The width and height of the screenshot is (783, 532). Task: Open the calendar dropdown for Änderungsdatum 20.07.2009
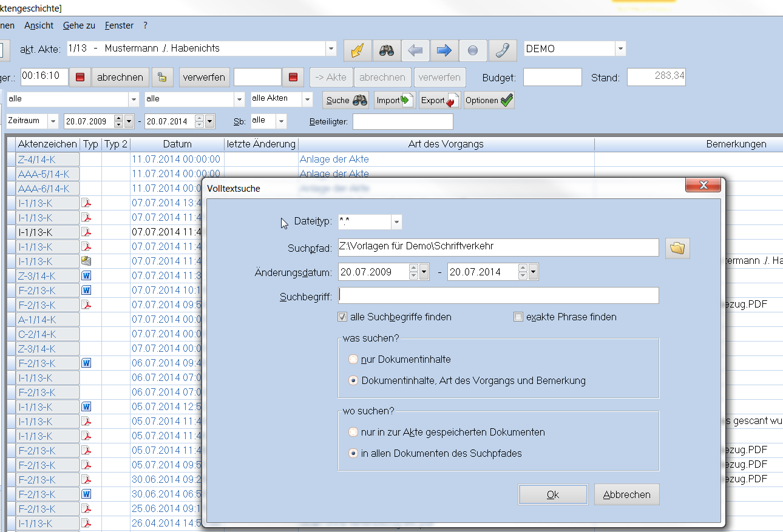click(x=424, y=272)
